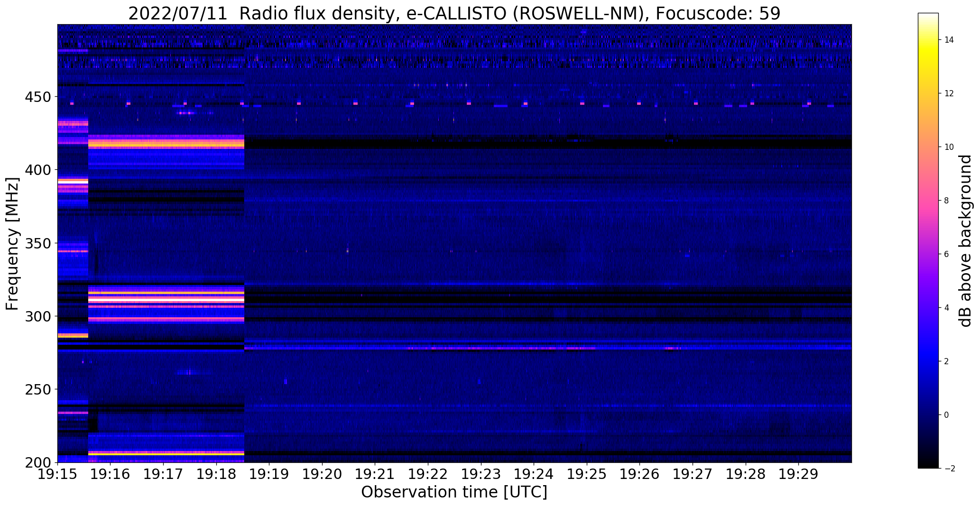The width and height of the screenshot is (980, 506).
Task: Click the 250 MHz frequency tick label
Action: [37, 389]
